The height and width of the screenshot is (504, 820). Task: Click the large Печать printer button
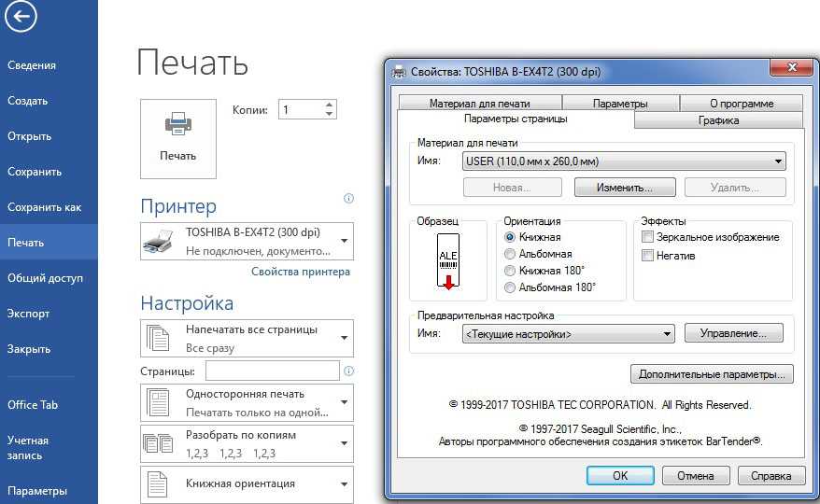pos(178,138)
